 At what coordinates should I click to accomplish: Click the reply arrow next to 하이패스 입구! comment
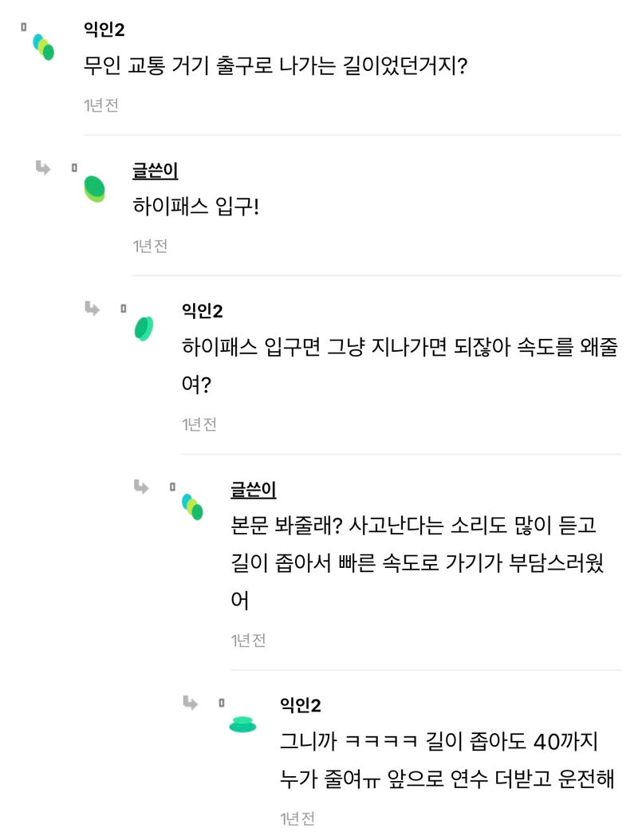(43, 168)
